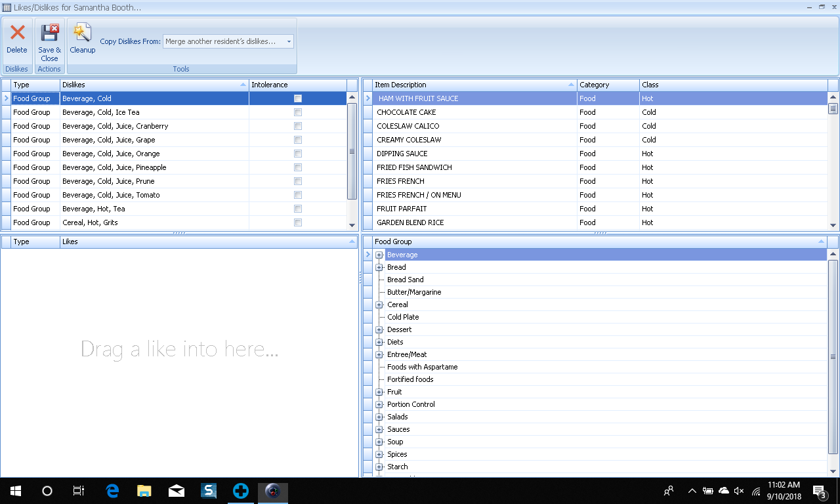The width and height of the screenshot is (840, 504).
Task: Open the People icon in system tray
Action: pos(669,491)
